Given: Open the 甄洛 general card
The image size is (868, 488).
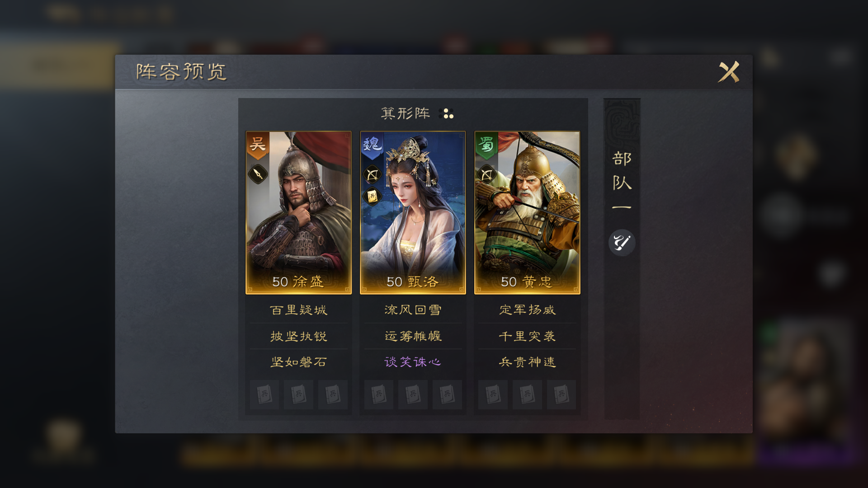Looking at the screenshot, I should 413,212.
